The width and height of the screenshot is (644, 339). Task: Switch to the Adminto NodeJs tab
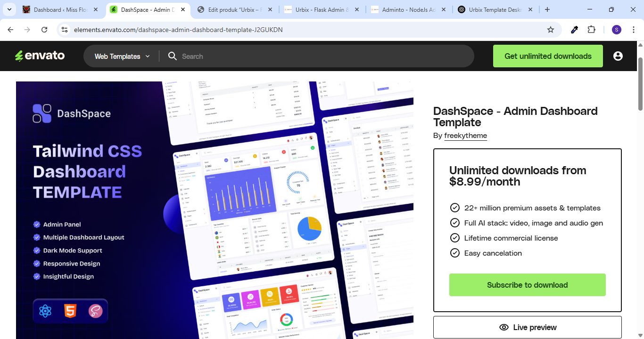[x=409, y=9]
